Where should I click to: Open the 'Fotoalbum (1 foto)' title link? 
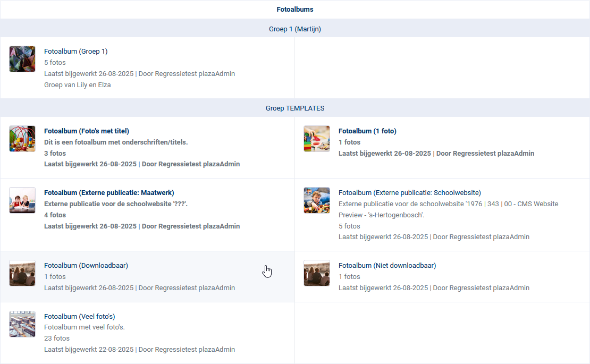367,131
